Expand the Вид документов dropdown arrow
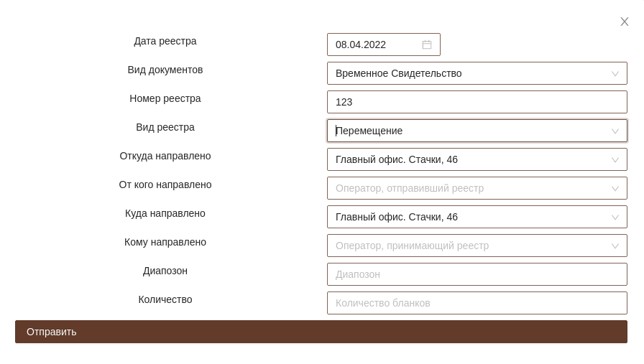Screen dimensions: 644x364 pyautogui.click(x=615, y=73)
